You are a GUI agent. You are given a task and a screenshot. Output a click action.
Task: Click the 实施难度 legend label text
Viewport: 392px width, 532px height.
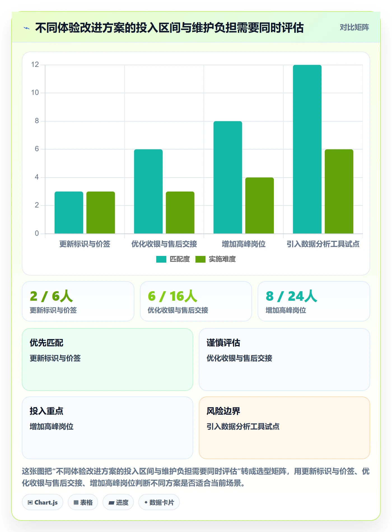point(222,259)
